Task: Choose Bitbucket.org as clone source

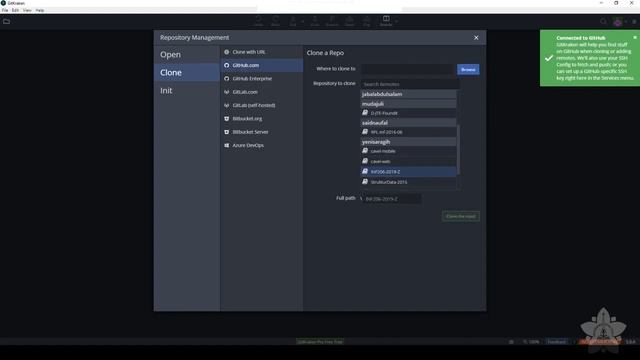Action: (262, 119)
